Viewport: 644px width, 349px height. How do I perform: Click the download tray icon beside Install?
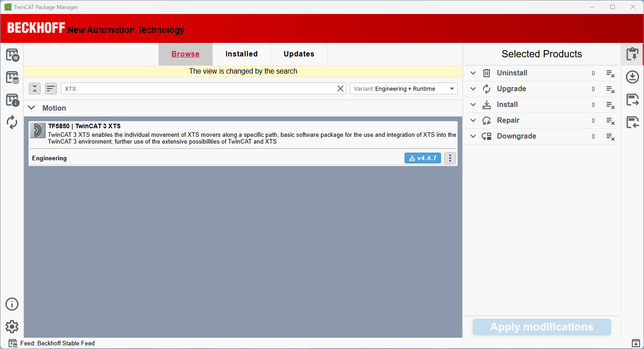click(x=487, y=105)
